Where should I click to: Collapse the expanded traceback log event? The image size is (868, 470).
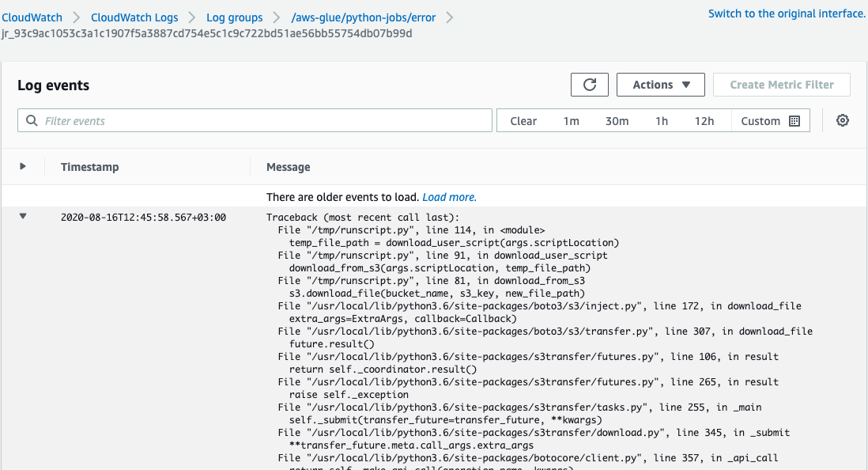pos(23,216)
